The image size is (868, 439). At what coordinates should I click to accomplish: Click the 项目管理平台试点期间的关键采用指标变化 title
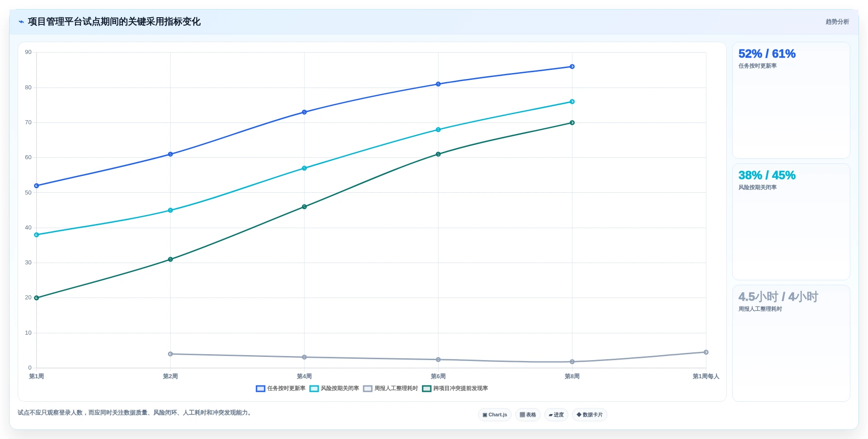pyautogui.click(x=114, y=22)
